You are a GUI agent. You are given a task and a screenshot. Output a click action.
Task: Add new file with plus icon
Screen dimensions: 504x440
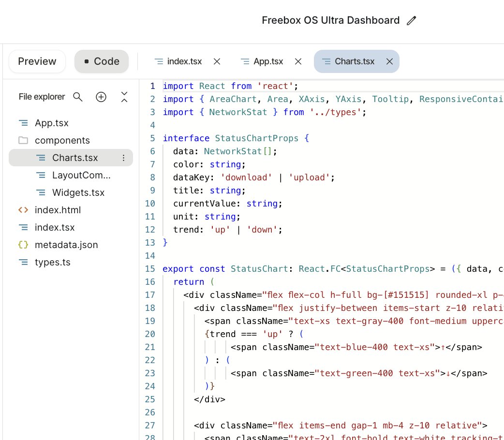(x=101, y=97)
